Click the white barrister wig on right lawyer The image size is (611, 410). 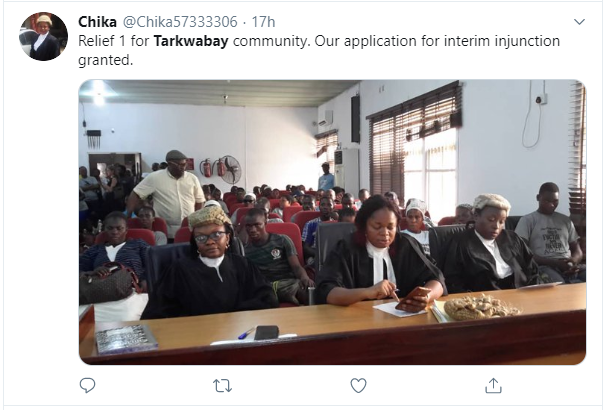[492, 203]
